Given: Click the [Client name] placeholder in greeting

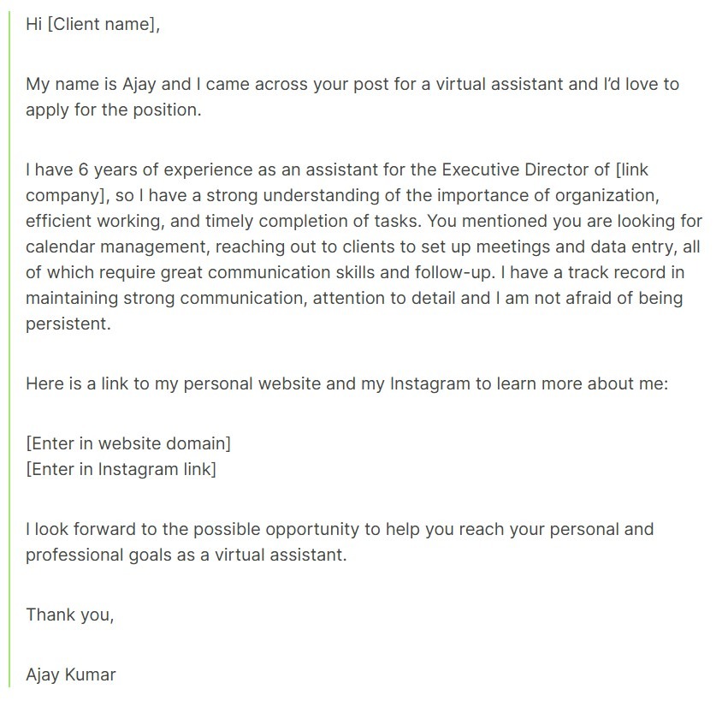Looking at the screenshot, I should tap(103, 24).
